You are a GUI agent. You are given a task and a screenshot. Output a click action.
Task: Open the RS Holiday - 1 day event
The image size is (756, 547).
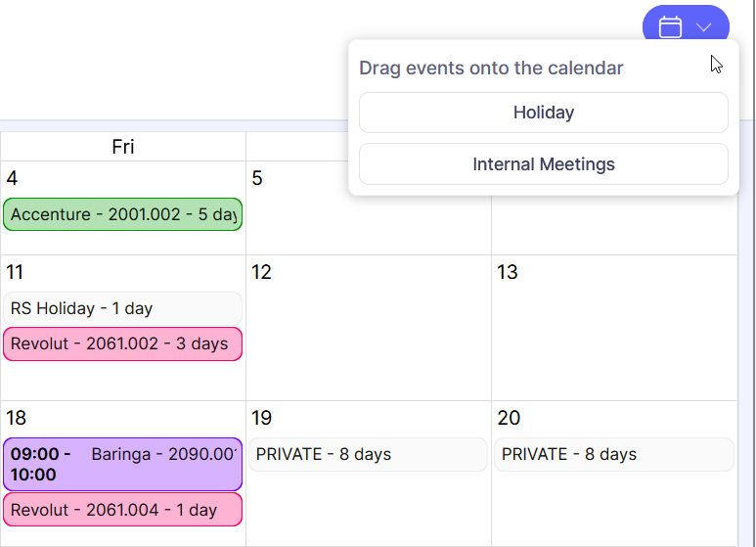click(x=122, y=308)
